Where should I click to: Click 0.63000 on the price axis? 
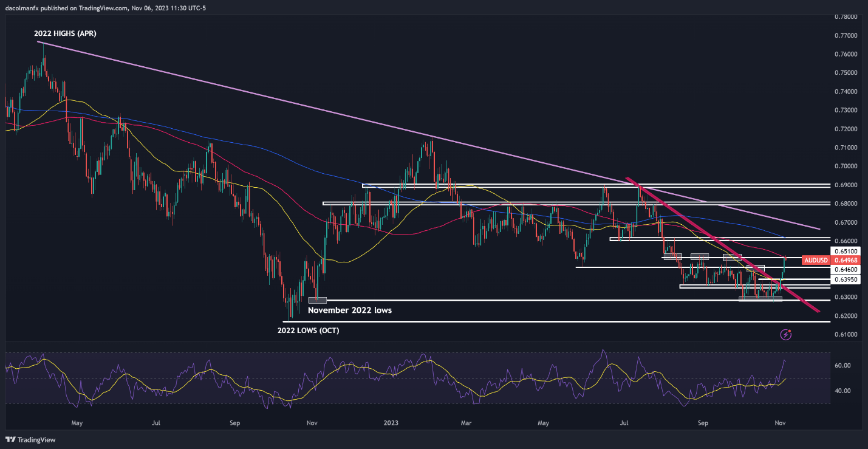coord(846,297)
